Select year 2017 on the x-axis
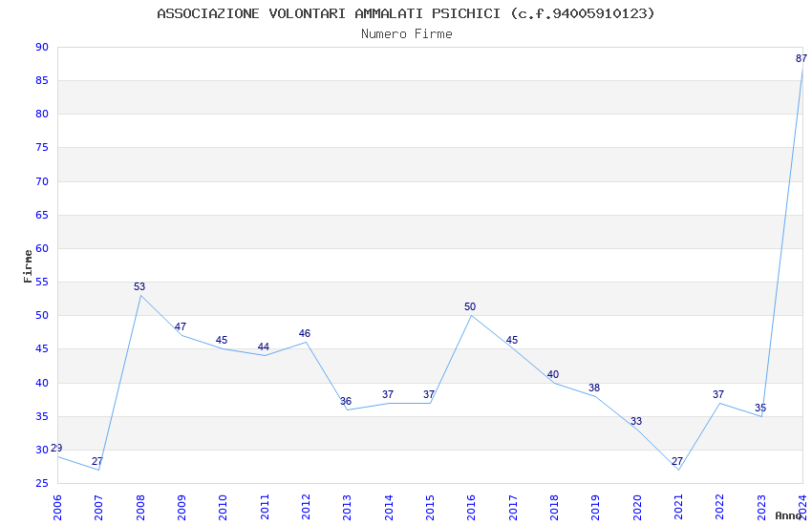Image resolution: width=812 pixels, height=525 pixels. click(x=513, y=508)
